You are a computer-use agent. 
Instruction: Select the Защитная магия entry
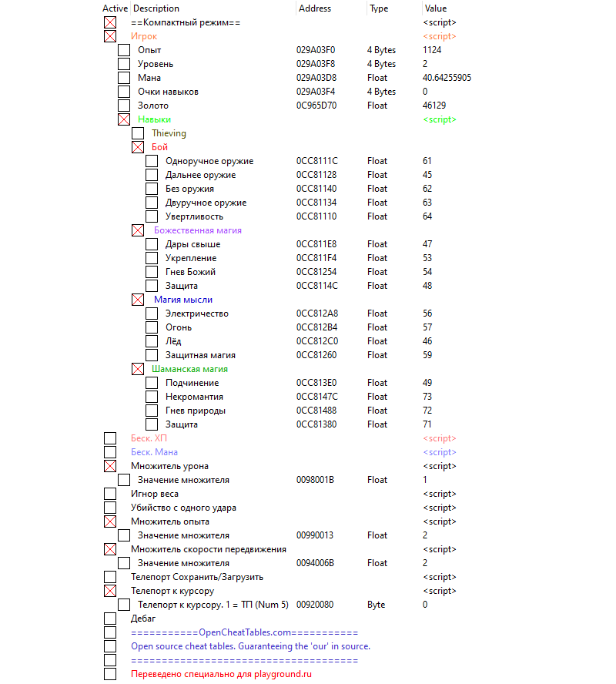(200, 355)
